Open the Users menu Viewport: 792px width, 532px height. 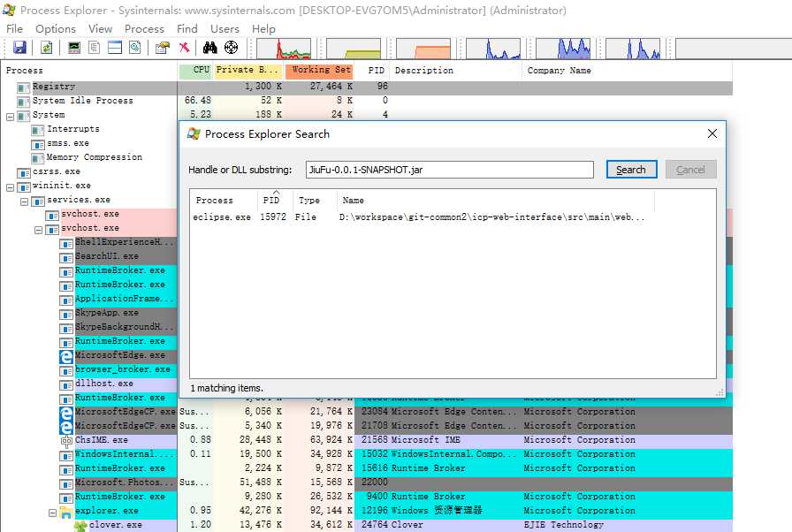(225, 29)
